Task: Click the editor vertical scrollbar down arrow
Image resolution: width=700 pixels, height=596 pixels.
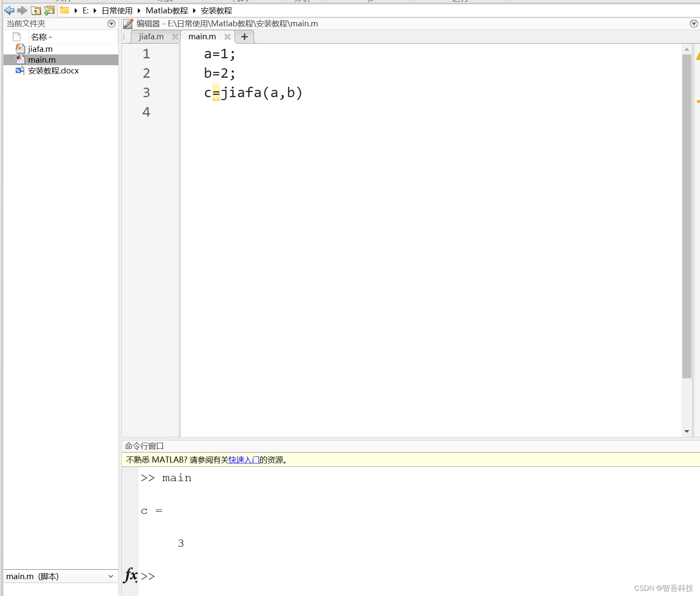Action: click(686, 431)
